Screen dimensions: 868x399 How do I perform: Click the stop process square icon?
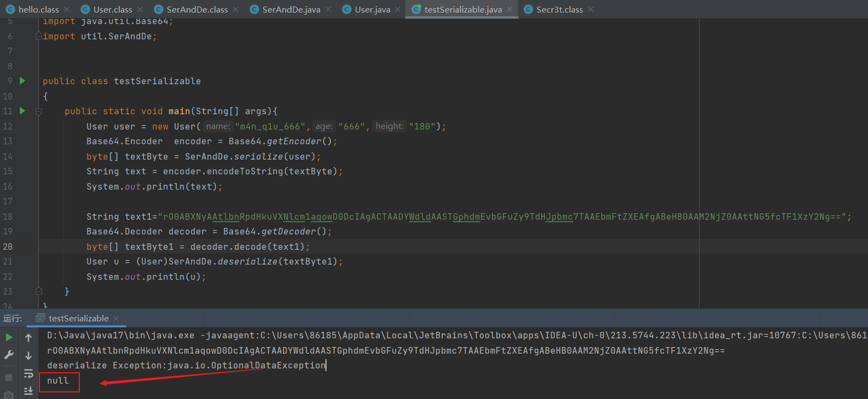[9, 378]
